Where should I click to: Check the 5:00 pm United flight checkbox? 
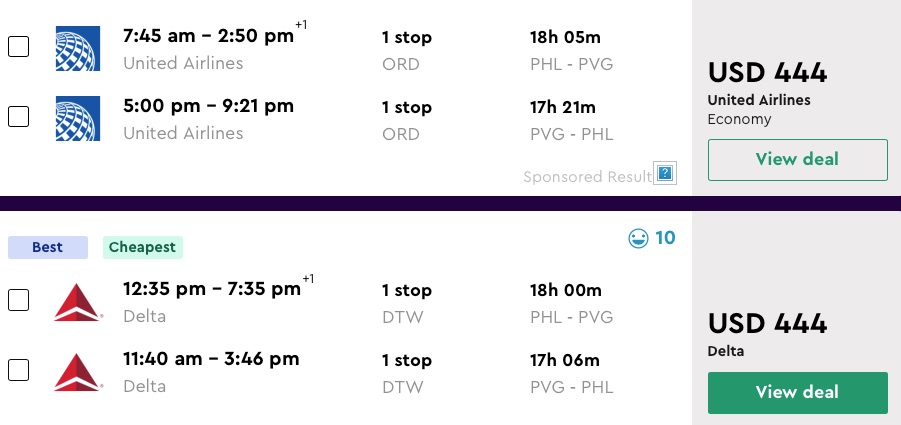pos(19,116)
